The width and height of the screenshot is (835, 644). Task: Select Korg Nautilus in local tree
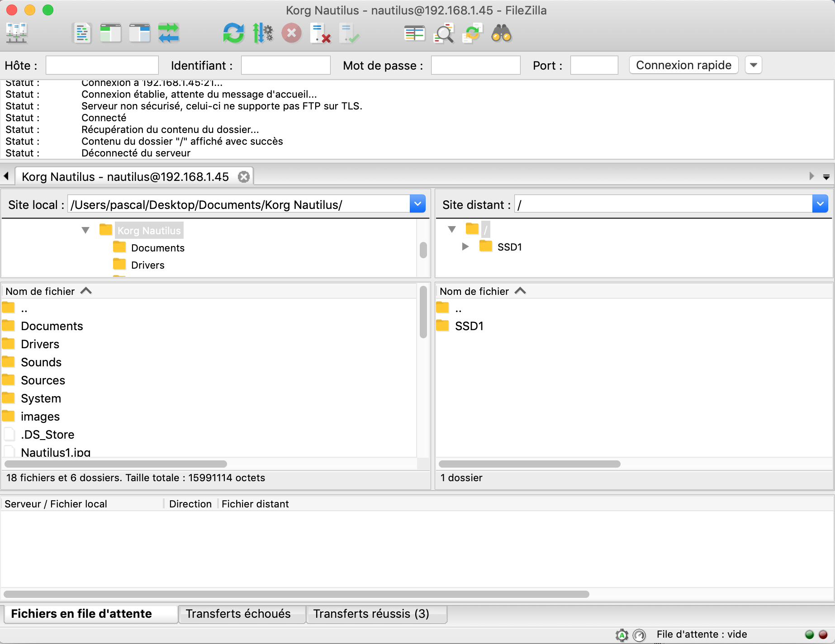pyautogui.click(x=149, y=231)
